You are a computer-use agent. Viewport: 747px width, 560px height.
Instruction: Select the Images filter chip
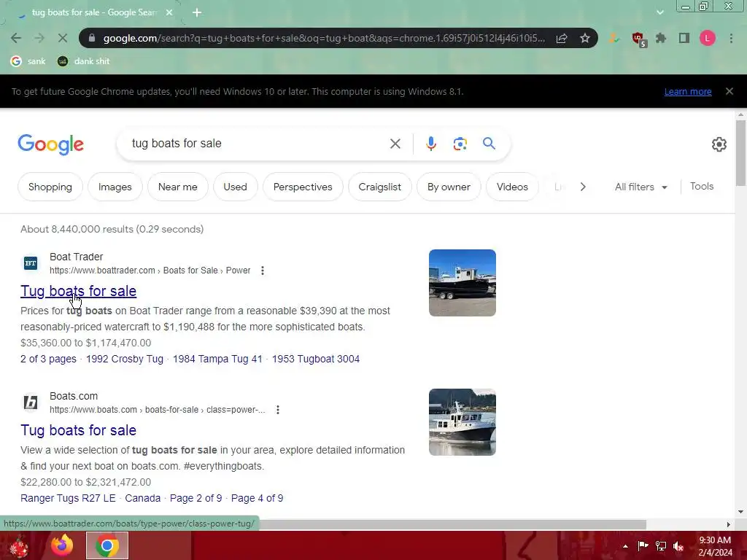(115, 187)
